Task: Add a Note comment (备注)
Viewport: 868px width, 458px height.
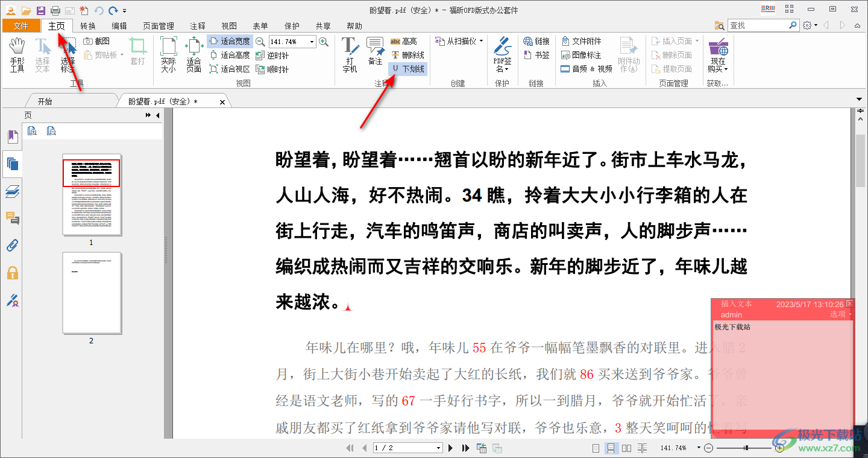Action: (x=375, y=52)
